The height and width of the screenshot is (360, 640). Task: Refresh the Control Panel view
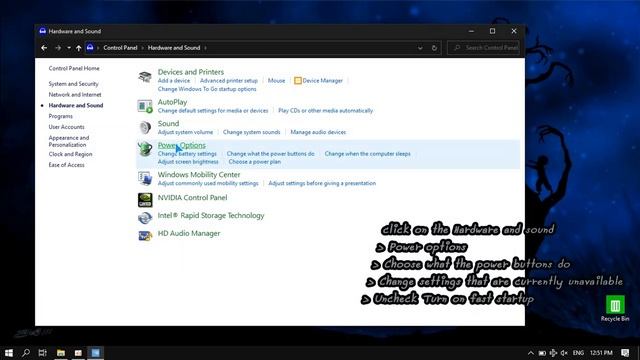tap(434, 48)
